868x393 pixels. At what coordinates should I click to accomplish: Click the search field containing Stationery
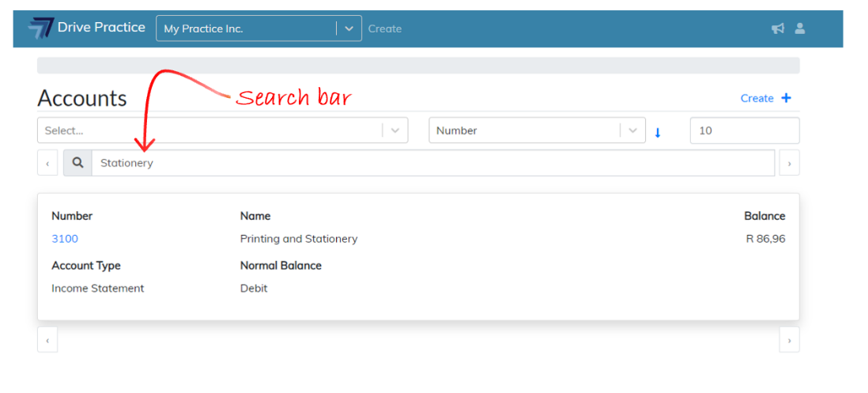pyautogui.click(x=432, y=163)
